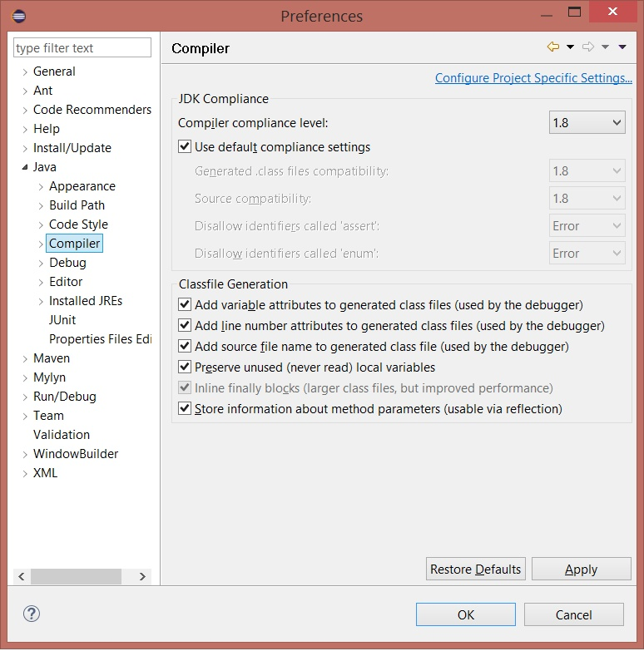Select Installed JREs tree item
This screenshot has width=644, height=651.
(x=86, y=301)
